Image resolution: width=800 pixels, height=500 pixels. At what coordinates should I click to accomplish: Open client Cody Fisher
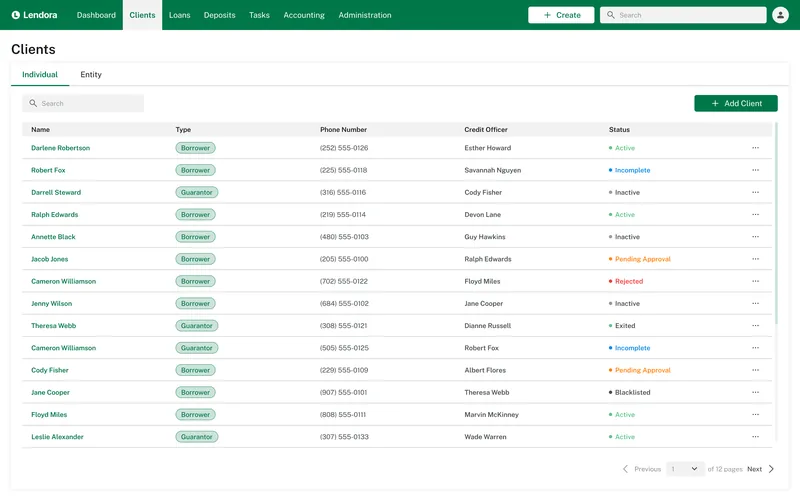[x=49, y=370]
